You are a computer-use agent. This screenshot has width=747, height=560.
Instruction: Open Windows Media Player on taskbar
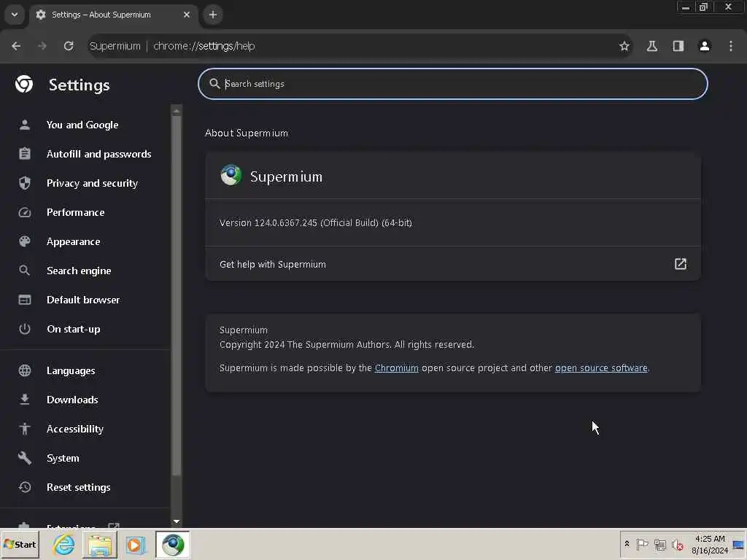[x=135, y=545]
